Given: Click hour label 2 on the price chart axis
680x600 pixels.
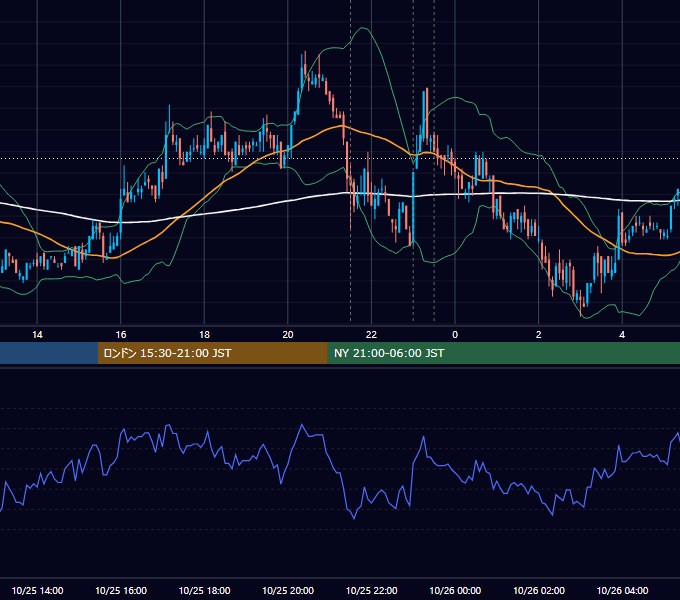Looking at the screenshot, I should [x=539, y=335].
